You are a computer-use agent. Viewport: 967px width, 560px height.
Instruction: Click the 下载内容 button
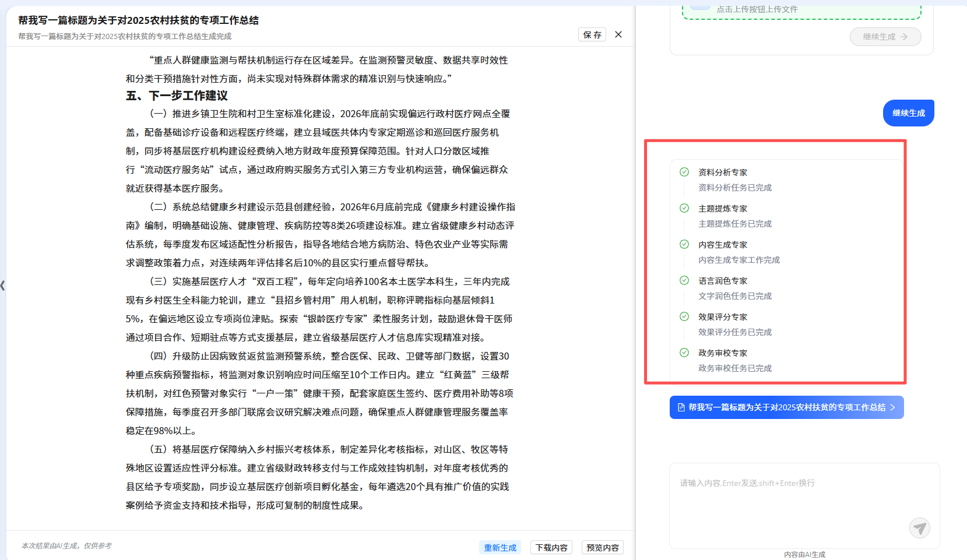click(551, 547)
